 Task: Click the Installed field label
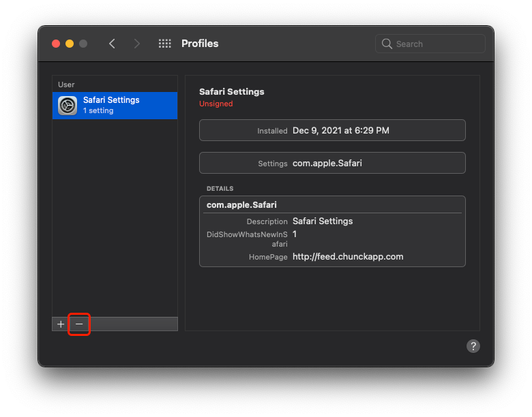pos(272,131)
